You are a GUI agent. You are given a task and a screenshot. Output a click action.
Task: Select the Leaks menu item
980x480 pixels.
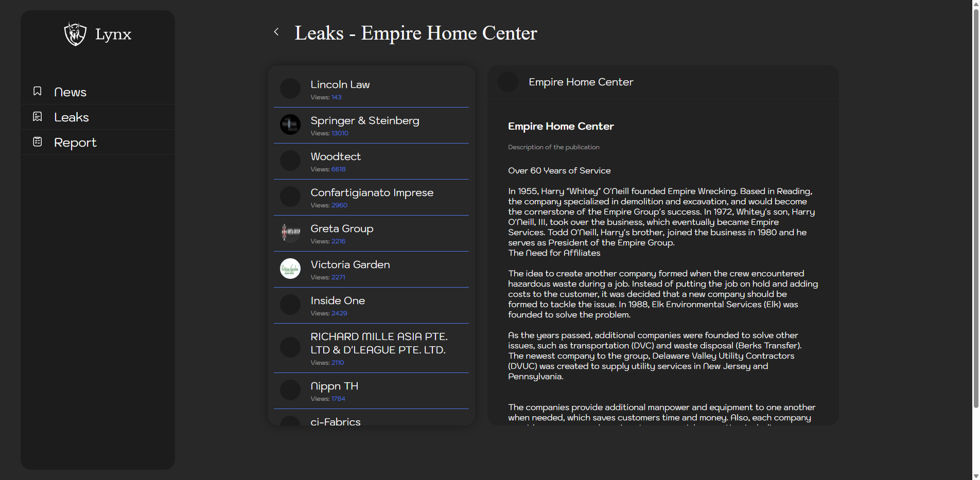[72, 117]
